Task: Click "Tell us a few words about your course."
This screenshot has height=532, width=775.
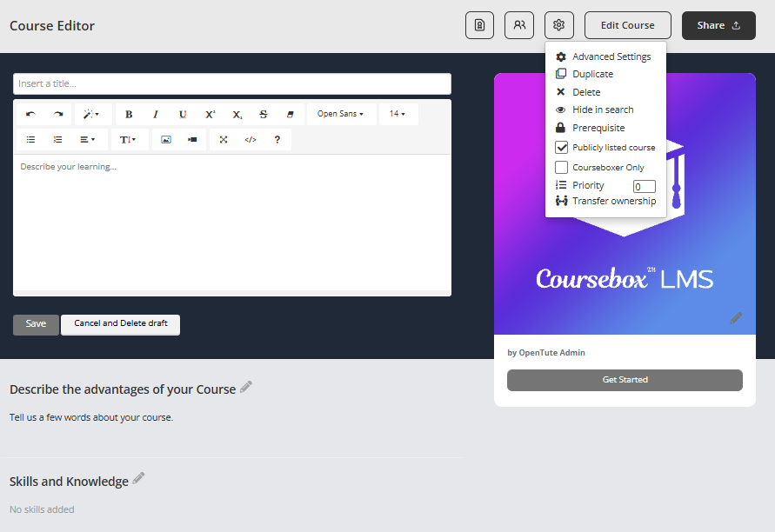Action: coord(91,417)
